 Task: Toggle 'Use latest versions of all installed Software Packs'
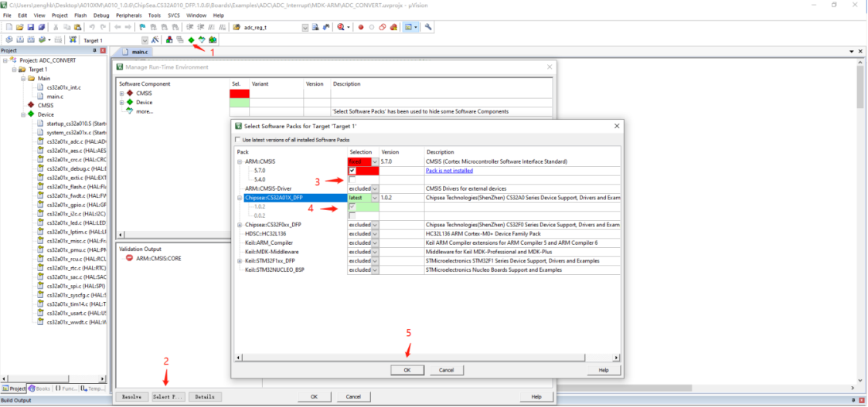(x=238, y=140)
